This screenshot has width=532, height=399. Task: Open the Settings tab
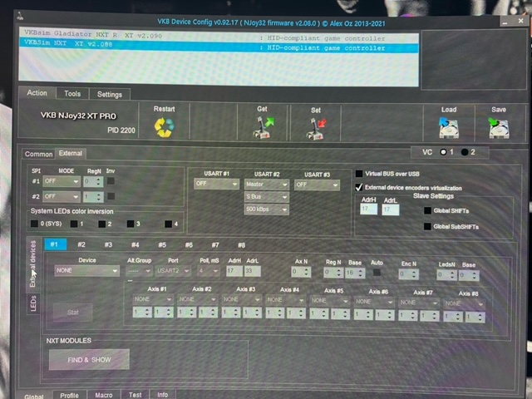click(109, 94)
